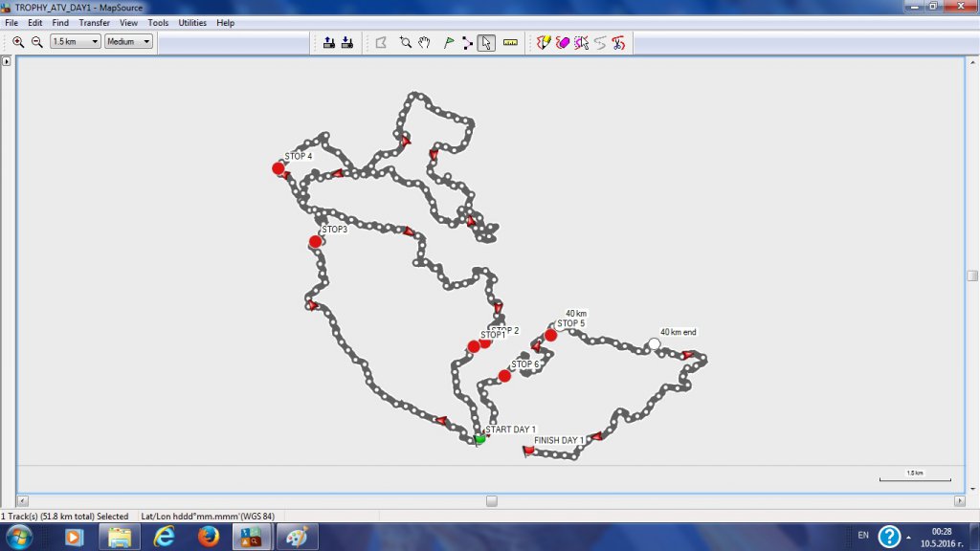Open the Transfer menu
Image resolution: width=980 pixels, height=551 pixels.
(94, 22)
